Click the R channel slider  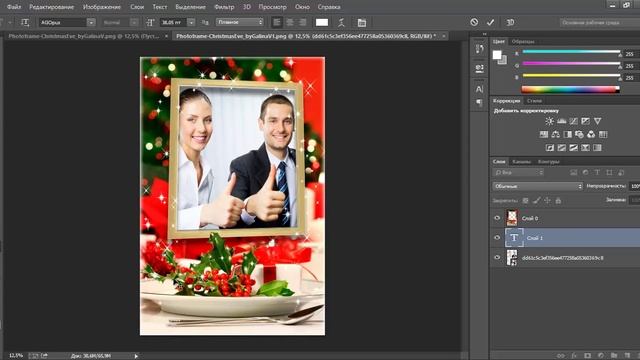pyautogui.click(x=571, y=52)
